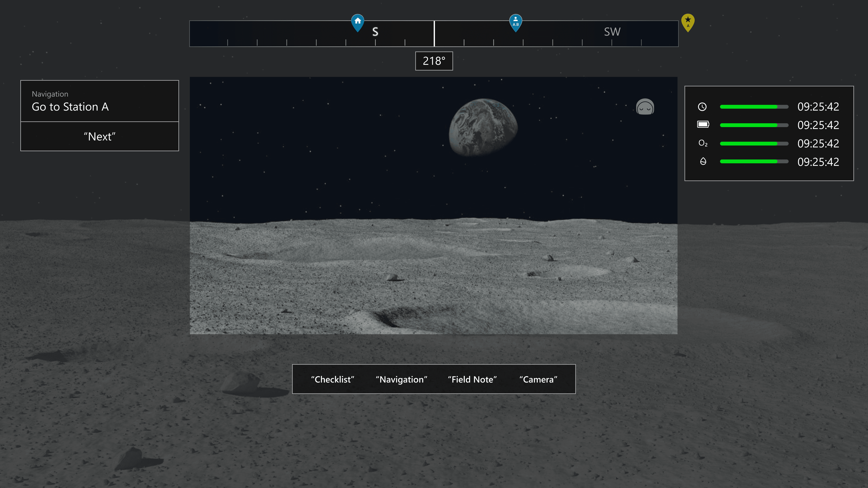Click the SW label on compass

[612, 32]
